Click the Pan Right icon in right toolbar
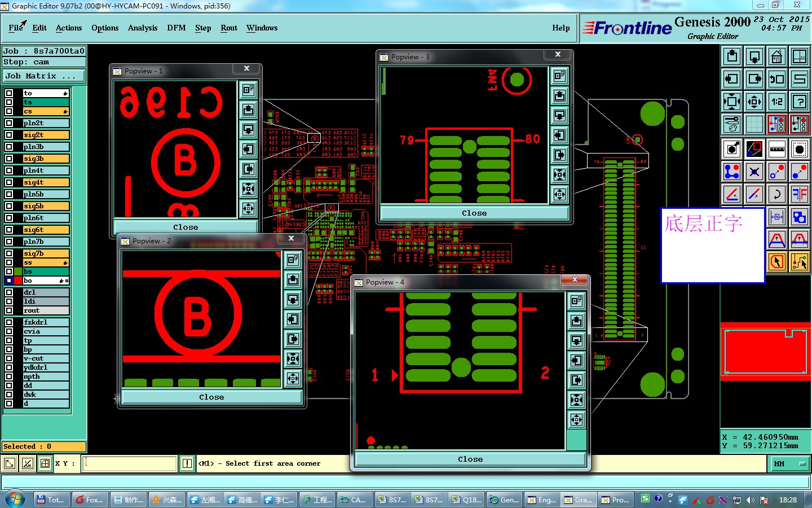This screenshot has height=508, width=812. (754, 79)
